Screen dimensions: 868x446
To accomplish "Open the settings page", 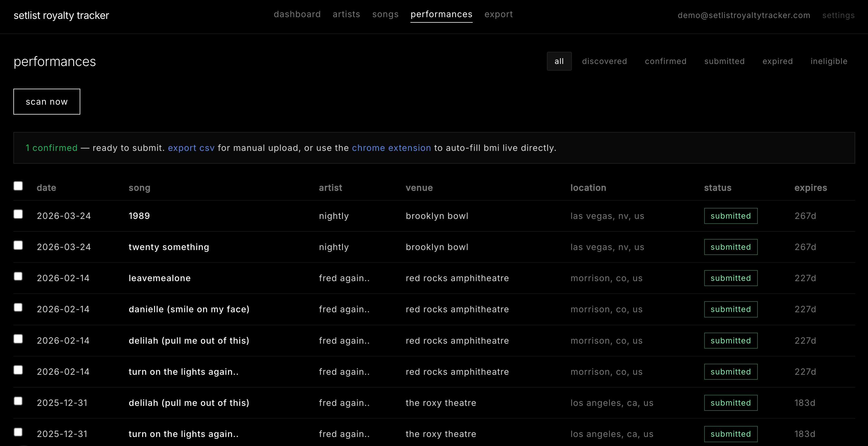I will 838,15.
